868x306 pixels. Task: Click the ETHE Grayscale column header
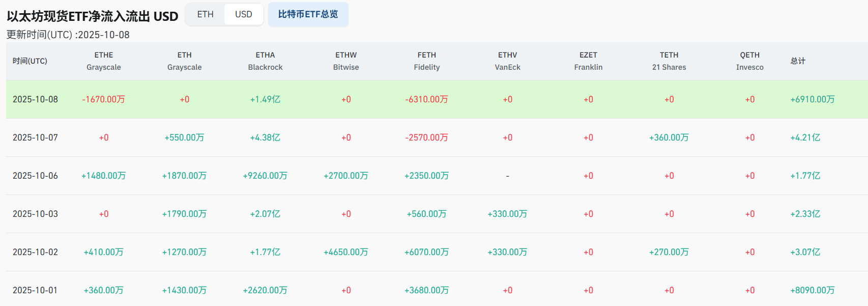(x=104, y=61)
